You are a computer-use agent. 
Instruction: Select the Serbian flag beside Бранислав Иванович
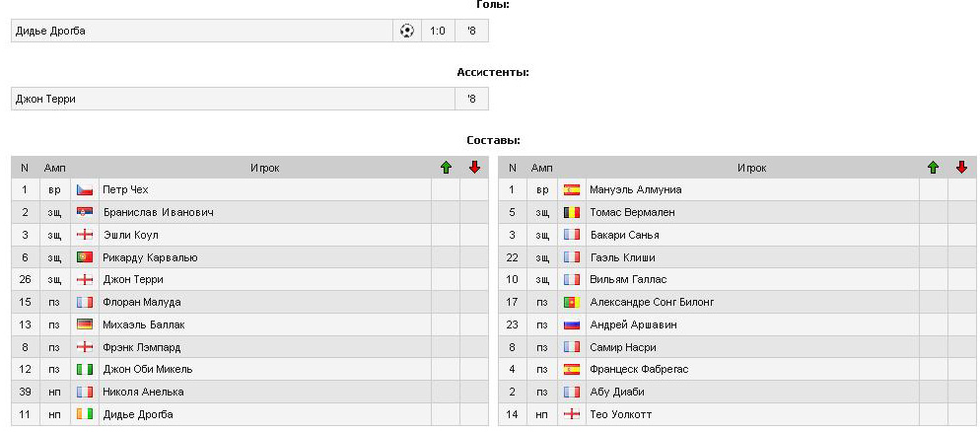[85, 212]
